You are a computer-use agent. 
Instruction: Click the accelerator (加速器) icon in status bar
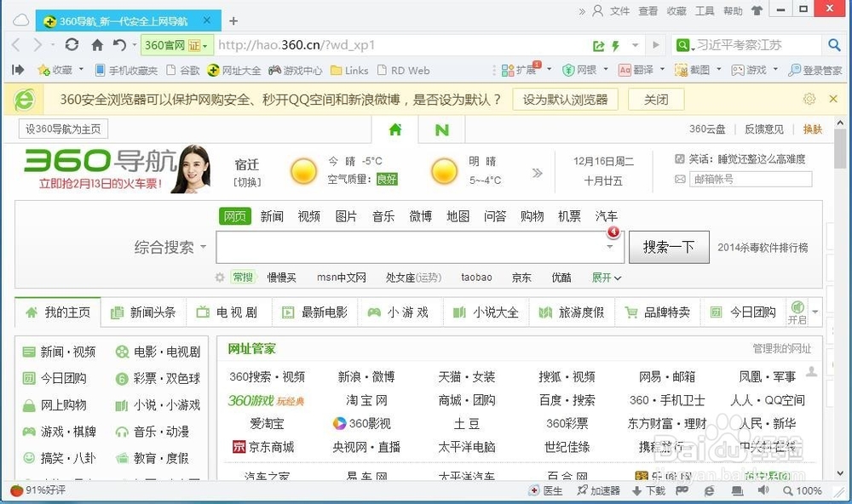(599, 491)
